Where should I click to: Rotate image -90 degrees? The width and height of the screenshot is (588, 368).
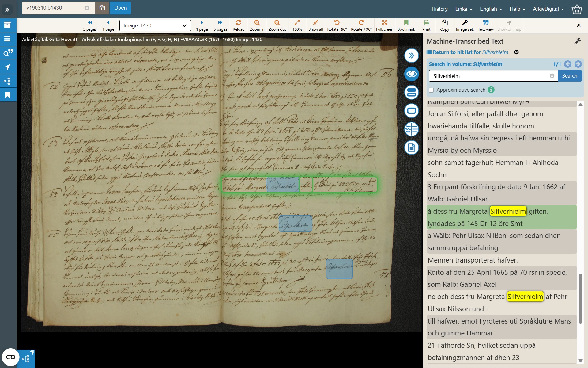pos(337,25)
